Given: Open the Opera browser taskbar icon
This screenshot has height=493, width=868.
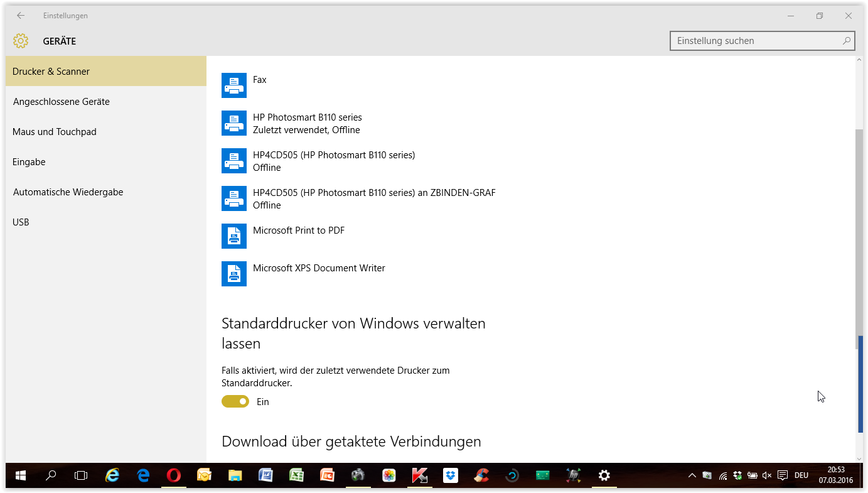Looking at the screenshot, I should (174, 475).
